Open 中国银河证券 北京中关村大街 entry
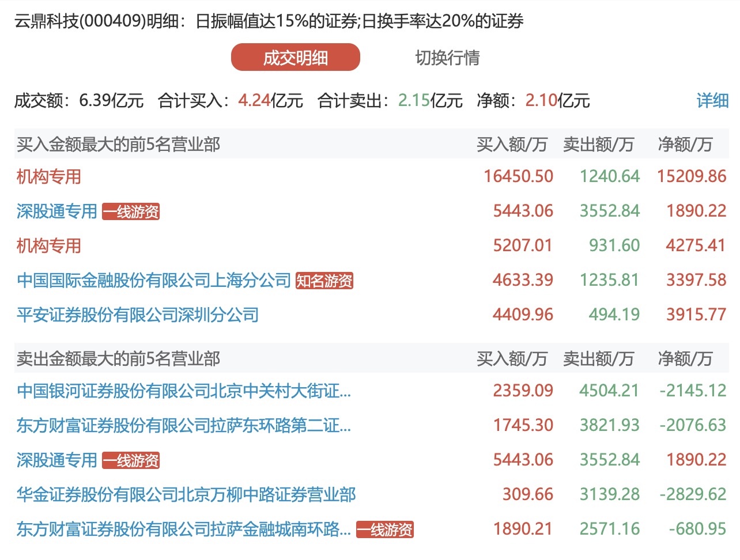740x560 pixels. (x=183, y=391)
